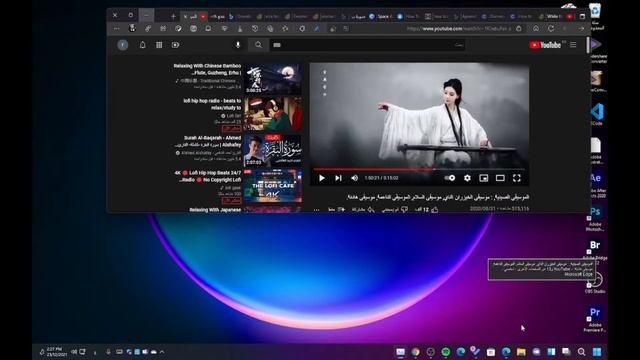Reload the page in browser toolbar
This screenshot has height=360, width=640.
click(x=551, y=29)
